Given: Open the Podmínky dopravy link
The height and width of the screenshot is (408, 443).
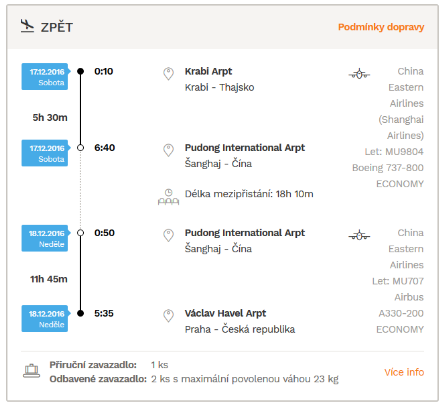Looking at the screenshot, I should coord(381,27).
